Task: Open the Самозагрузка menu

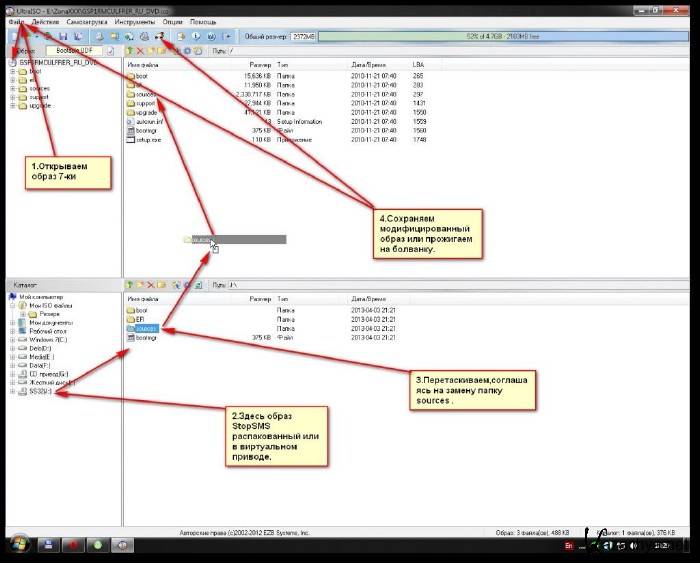Action: tap(86, 21)
